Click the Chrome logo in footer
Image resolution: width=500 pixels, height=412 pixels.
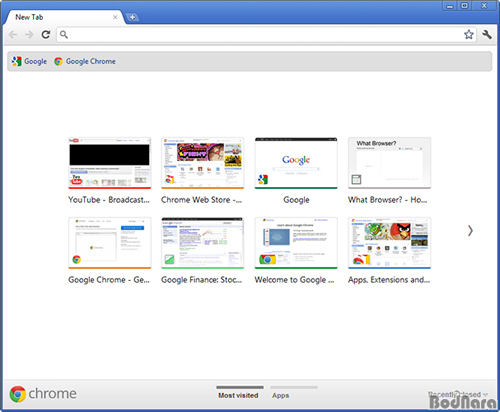(x=43, y=394)
